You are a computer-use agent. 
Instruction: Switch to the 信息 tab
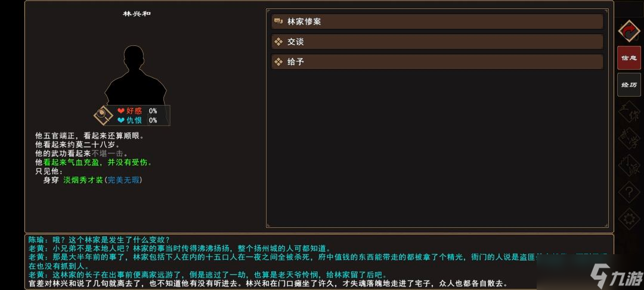click(x=628, y=58)
